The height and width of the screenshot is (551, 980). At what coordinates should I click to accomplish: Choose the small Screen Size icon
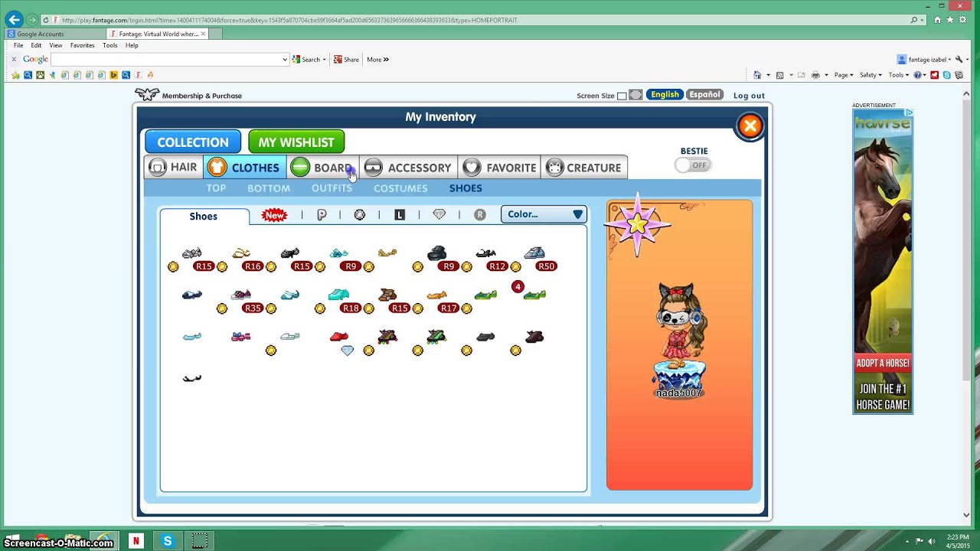(622, 96)
